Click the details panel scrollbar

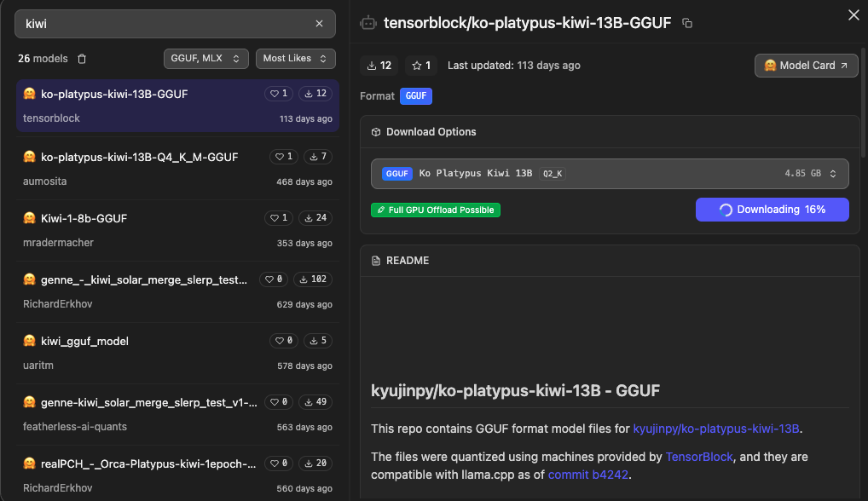864,102
